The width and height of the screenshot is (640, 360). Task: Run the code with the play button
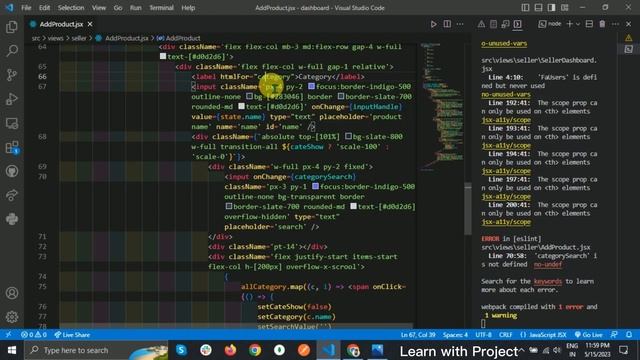point(433,24)
